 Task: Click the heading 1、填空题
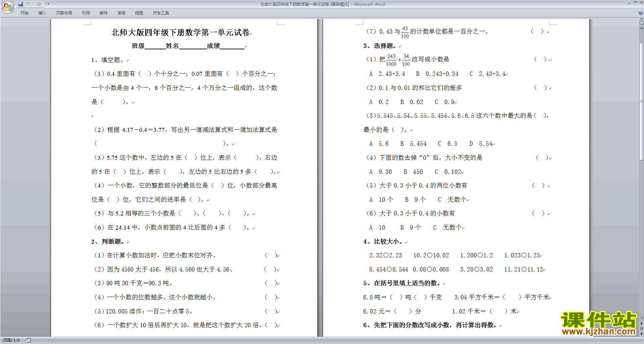click(x=107, y=60)
